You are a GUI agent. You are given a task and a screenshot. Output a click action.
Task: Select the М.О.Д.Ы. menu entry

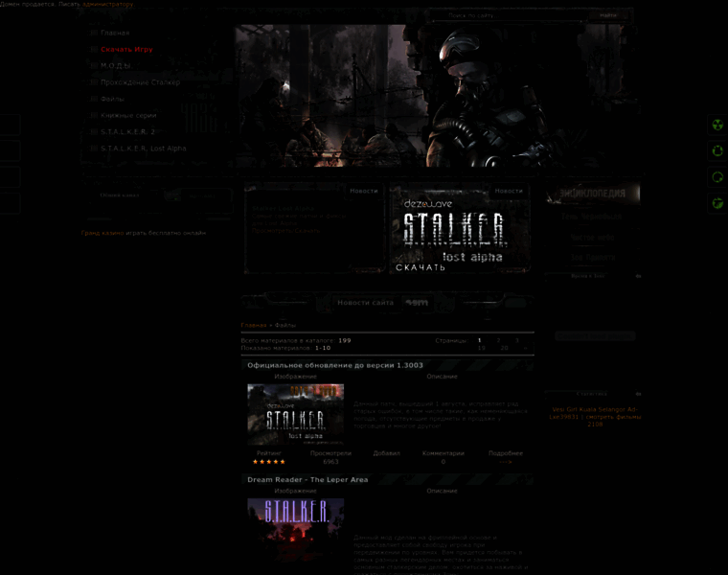coord(116,66)
